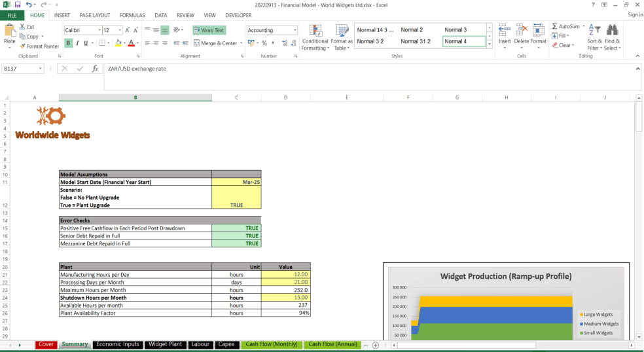This screenshot has height=352, width=644.
Task: Open Format as Table gallery
Action: (342, 37)
